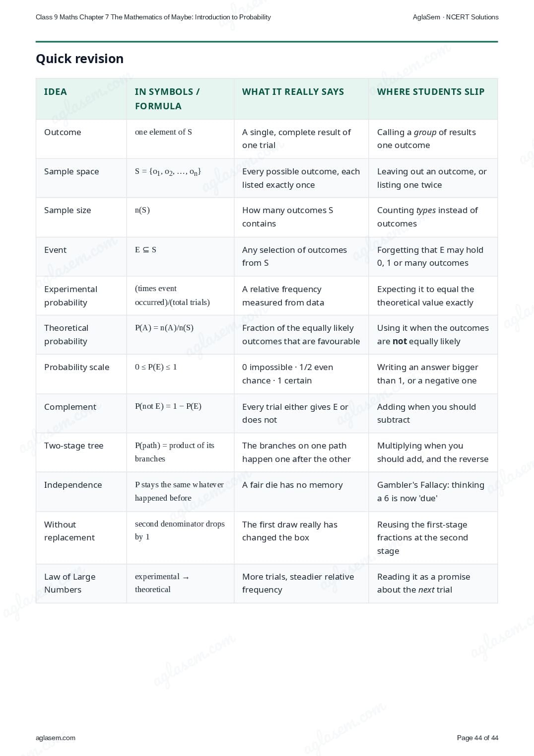Image resolution: width=534 pixels, height=756 pixels.
Task: Click the Complement formula P(not E)
Action: pyautogui.click(x=168, y=406)
